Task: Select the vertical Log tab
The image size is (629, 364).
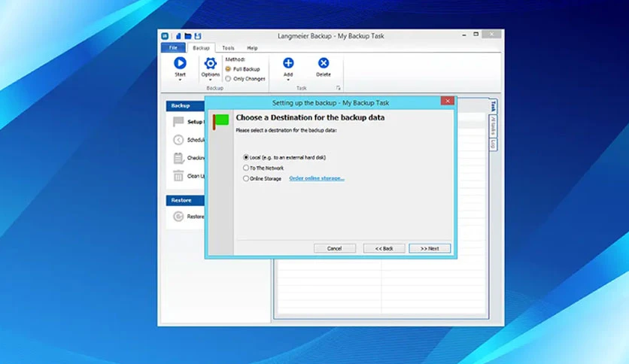Action: pos(493,144)
